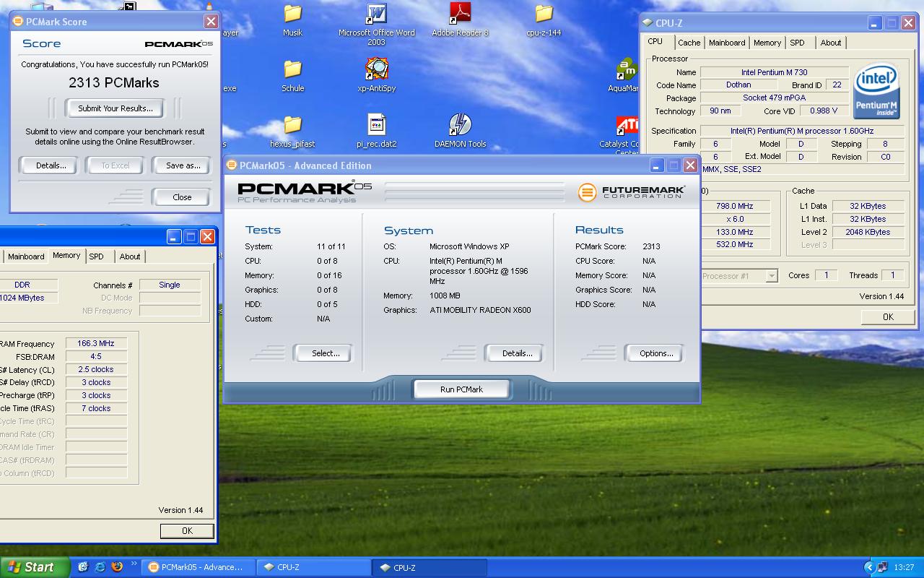The image size is (924, 578).
Task: Launch DAEMON Tools desktop icon
Action: click(460, 131)
